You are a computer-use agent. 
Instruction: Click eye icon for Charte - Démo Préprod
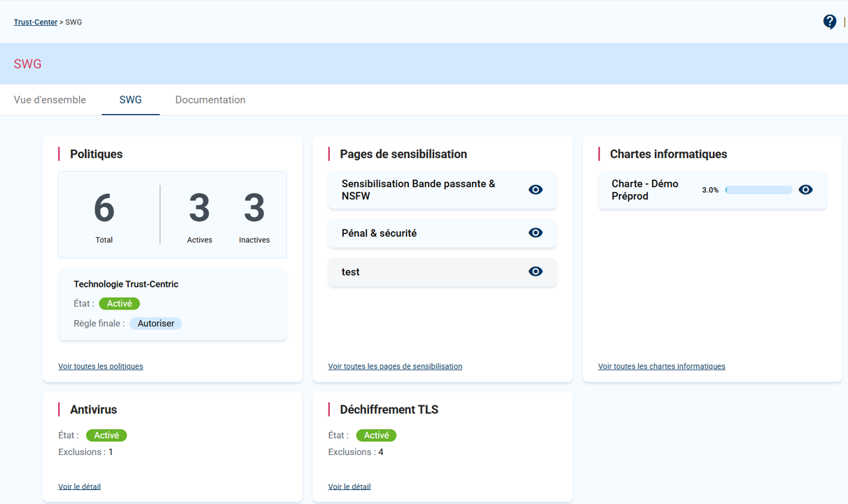tap(805, 190)
